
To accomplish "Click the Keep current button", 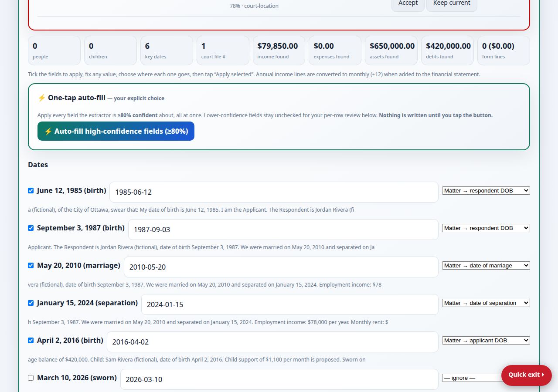I will [x=452, y=3].
